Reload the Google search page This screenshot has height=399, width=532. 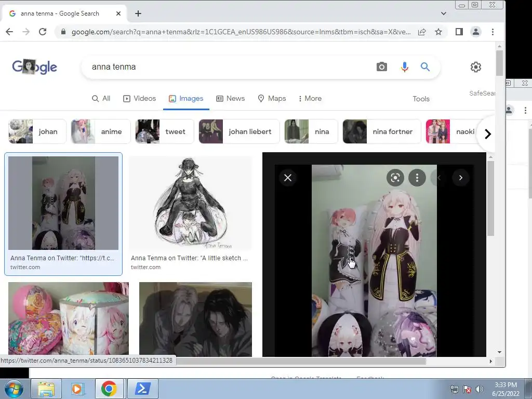click(43, 32)
